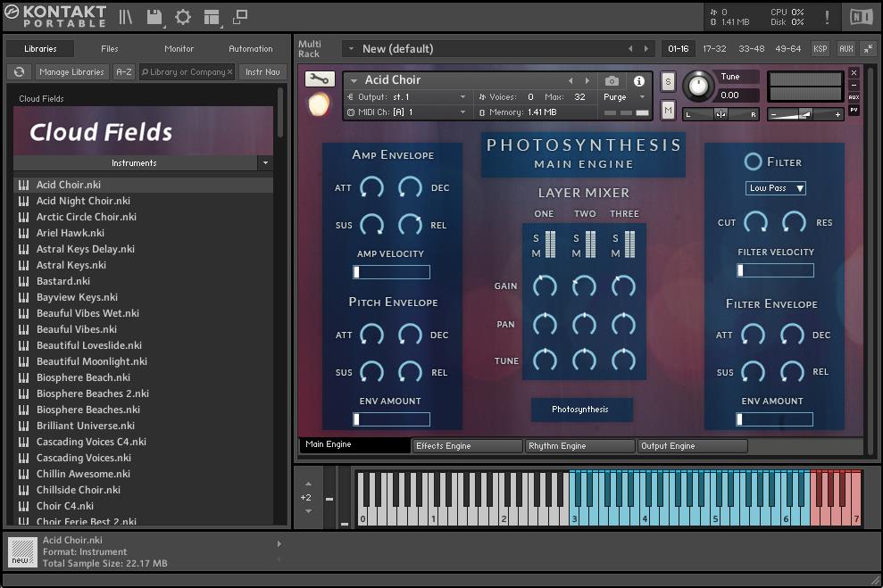Click the exclamation panic button
This screenshot has height=588, width=883.
(x=827, y=17)
